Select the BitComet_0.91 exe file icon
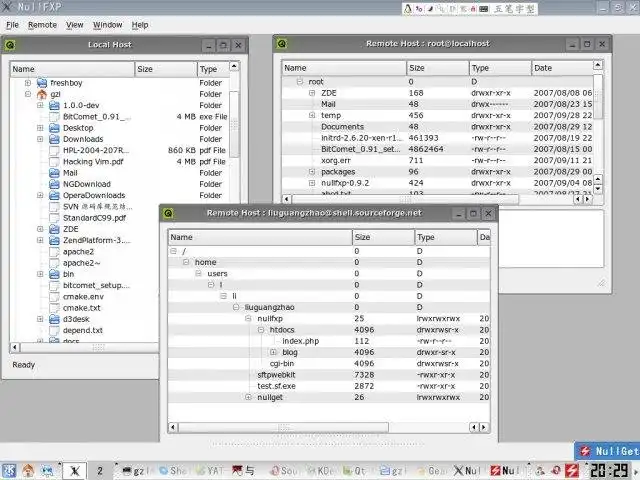The image size is (640, 480). coord(54,117)
